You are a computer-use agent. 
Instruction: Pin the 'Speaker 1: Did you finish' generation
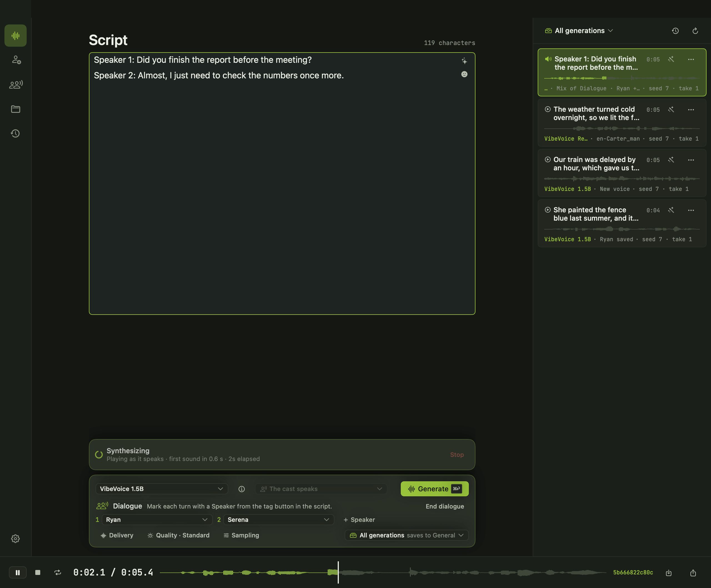671,59
